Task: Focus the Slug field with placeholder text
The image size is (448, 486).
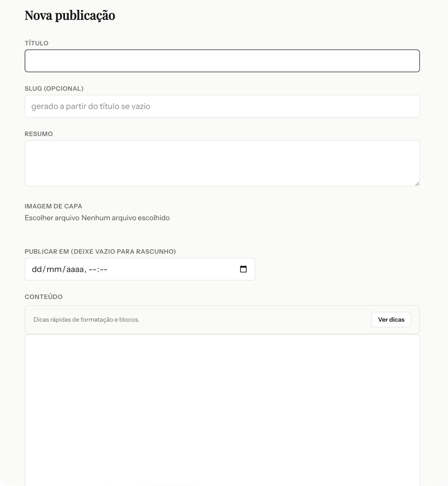Action: (222, 106)
